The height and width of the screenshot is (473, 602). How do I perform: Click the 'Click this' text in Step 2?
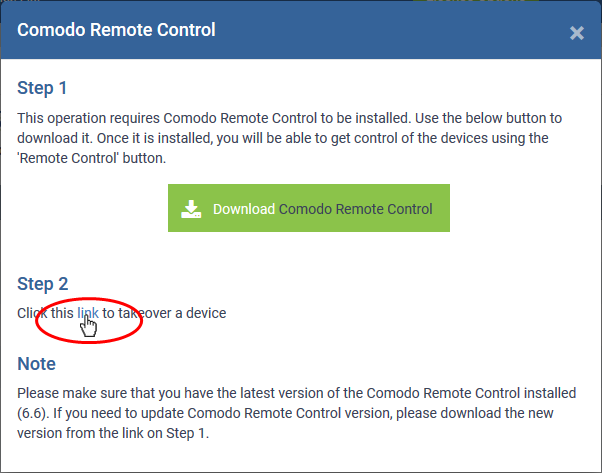click(45, 313)
